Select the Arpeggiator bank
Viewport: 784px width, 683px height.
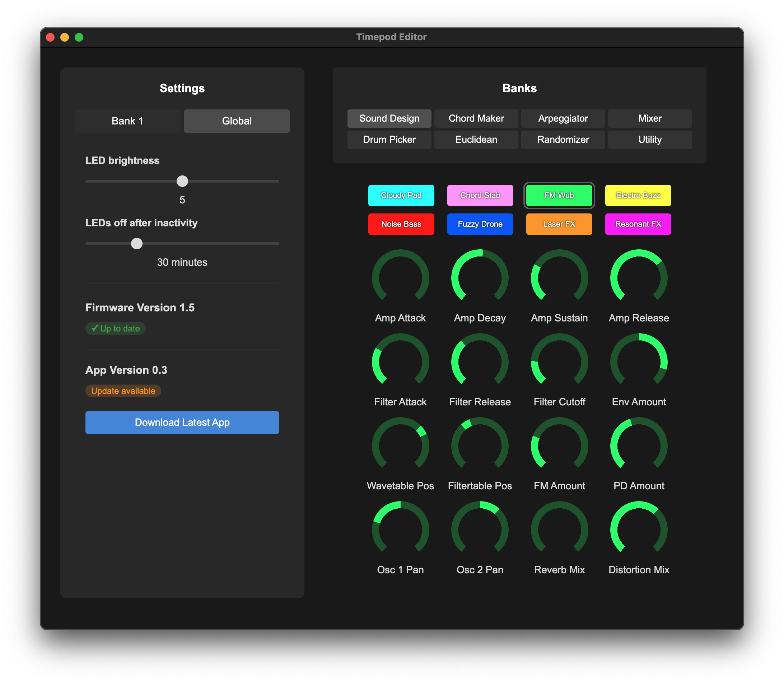coord(563,118)
